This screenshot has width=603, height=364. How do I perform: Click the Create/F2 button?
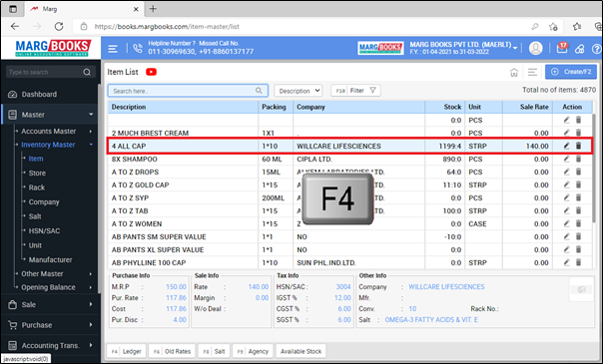click(571, 72)
